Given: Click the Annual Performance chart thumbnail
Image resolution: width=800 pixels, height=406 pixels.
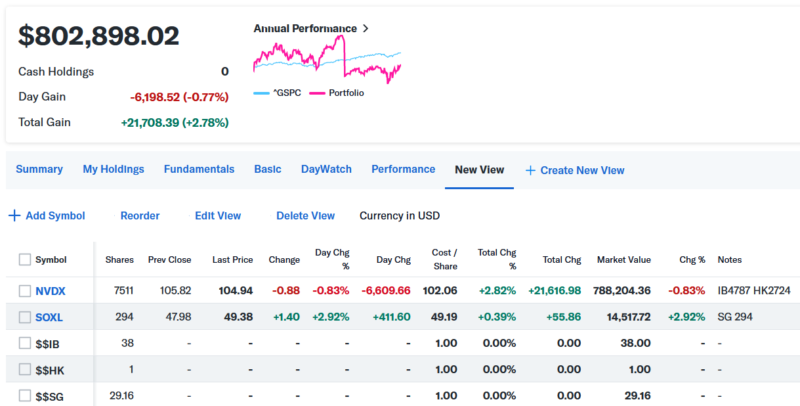Looking at the screenshot, I should [x=326, y=61].
